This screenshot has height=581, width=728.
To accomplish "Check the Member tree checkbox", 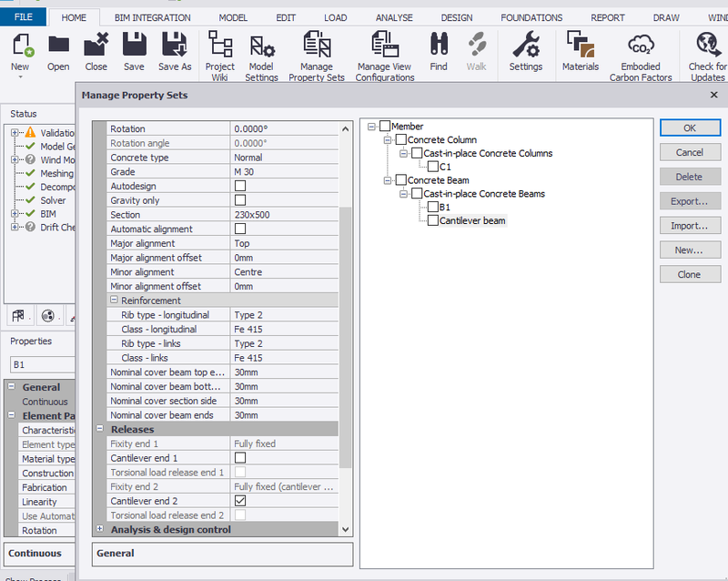I will [385, 126].
